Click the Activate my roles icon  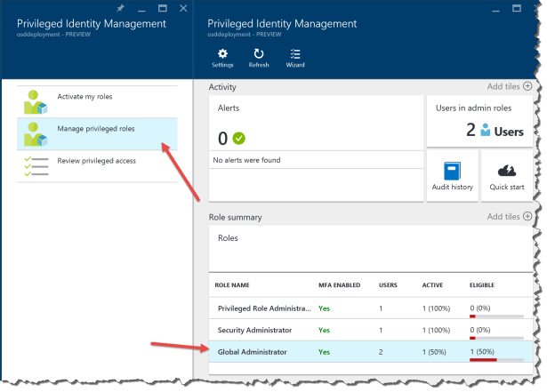(x=36, y=100)
